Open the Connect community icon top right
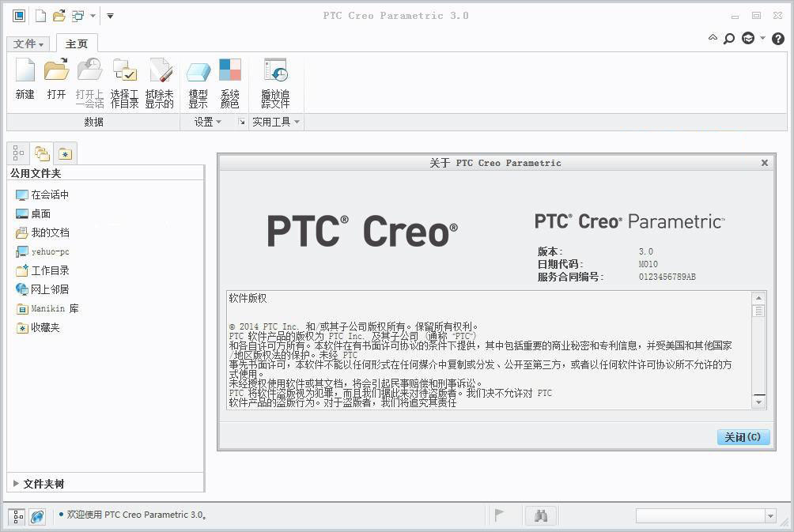 (x=747, y=38)
